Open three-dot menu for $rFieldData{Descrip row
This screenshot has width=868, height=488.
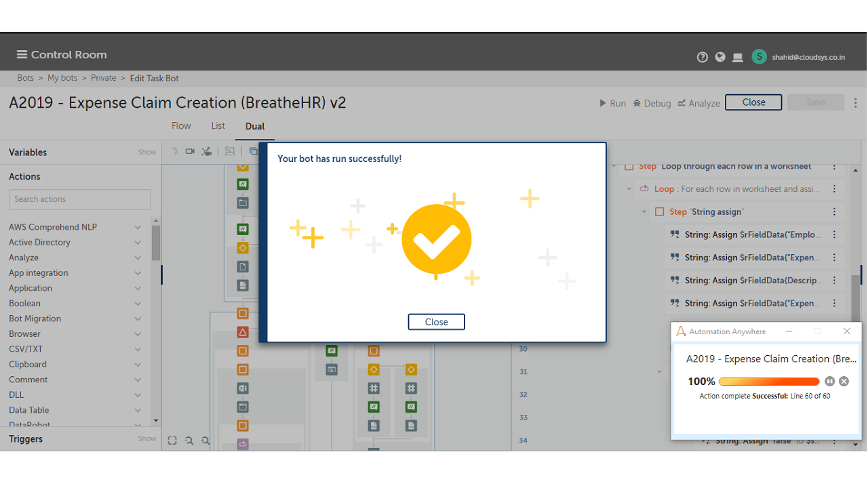click(835, 281)
